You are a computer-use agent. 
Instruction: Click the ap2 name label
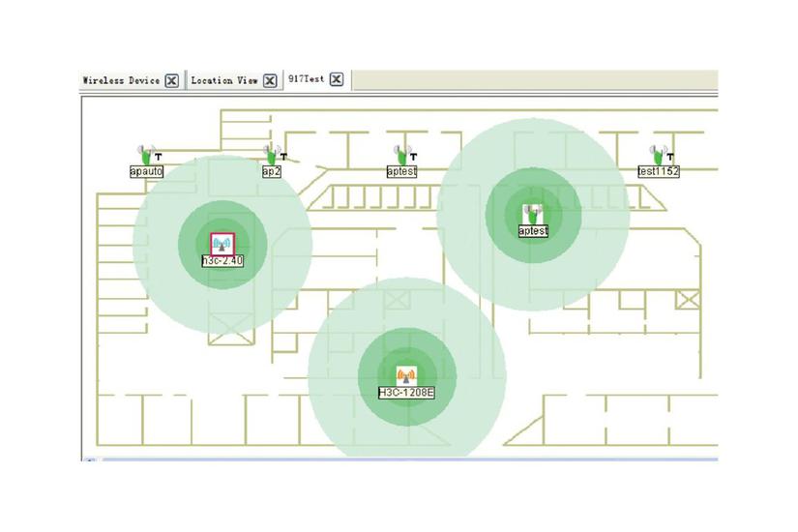272,171
